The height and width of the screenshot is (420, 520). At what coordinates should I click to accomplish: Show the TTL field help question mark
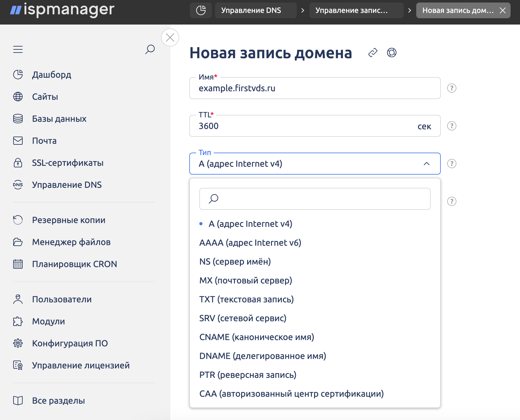451,126
